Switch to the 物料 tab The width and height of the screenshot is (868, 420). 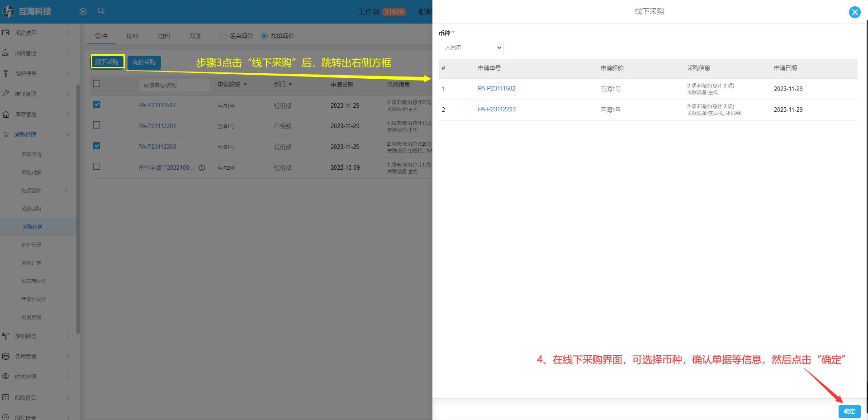pos(133,36)
